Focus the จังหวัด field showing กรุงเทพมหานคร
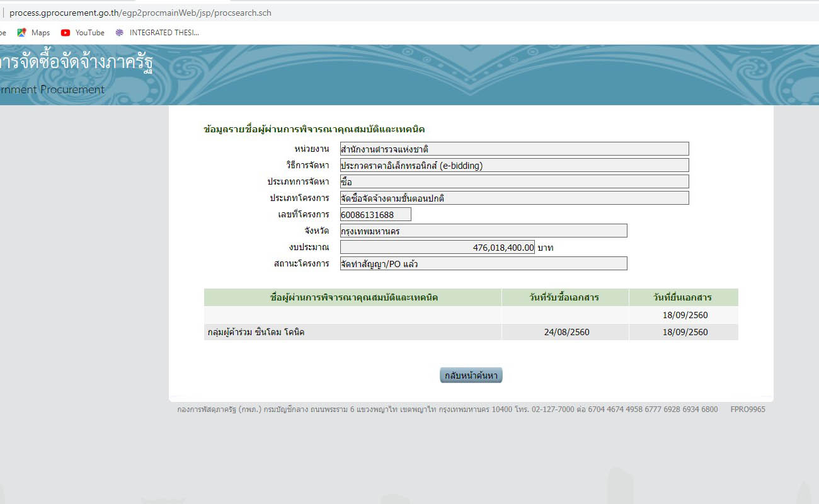The image size is (819, 504). (483, 231)
